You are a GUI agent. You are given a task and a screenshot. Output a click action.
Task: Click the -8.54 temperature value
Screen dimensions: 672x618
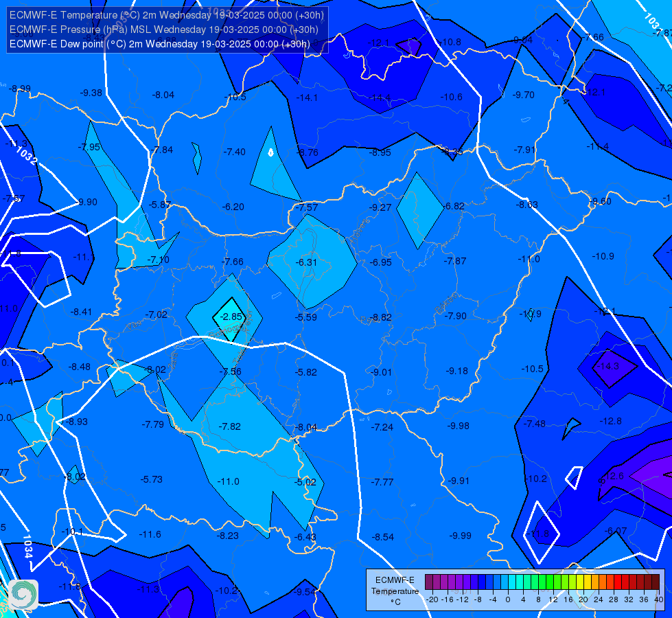382,537
